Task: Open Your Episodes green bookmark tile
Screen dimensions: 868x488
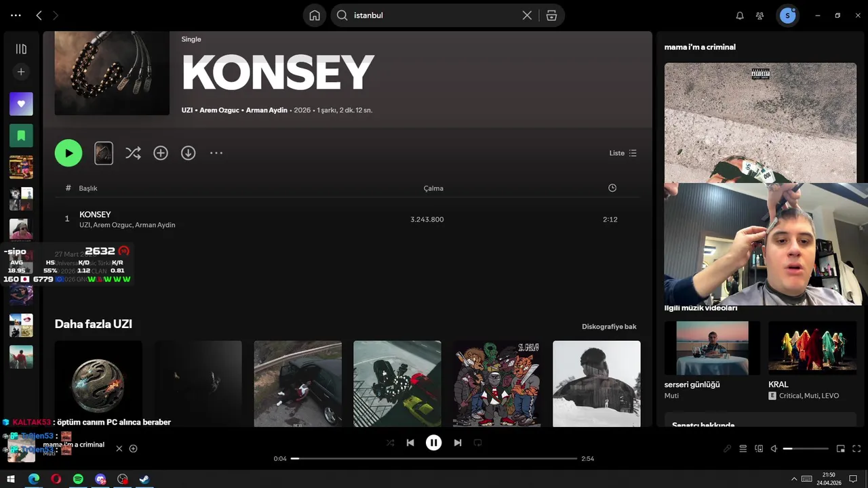Action: tap(21, 136)
